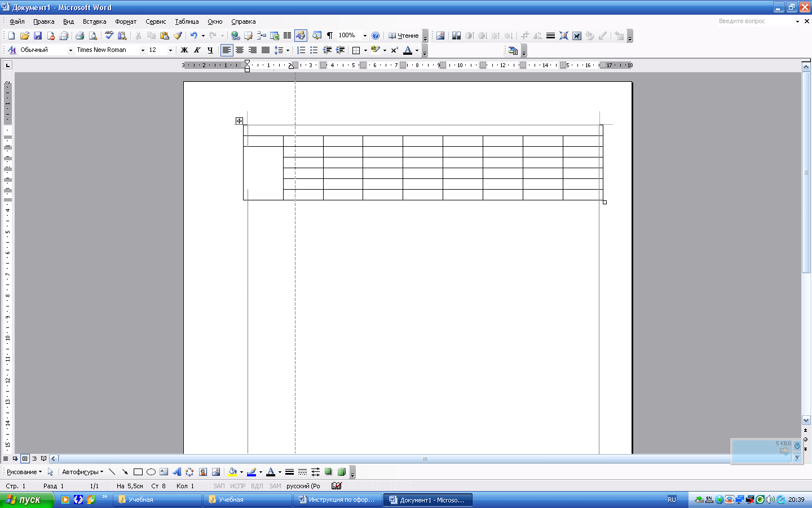Click the Open file folder icon

(x=24, y=36)
